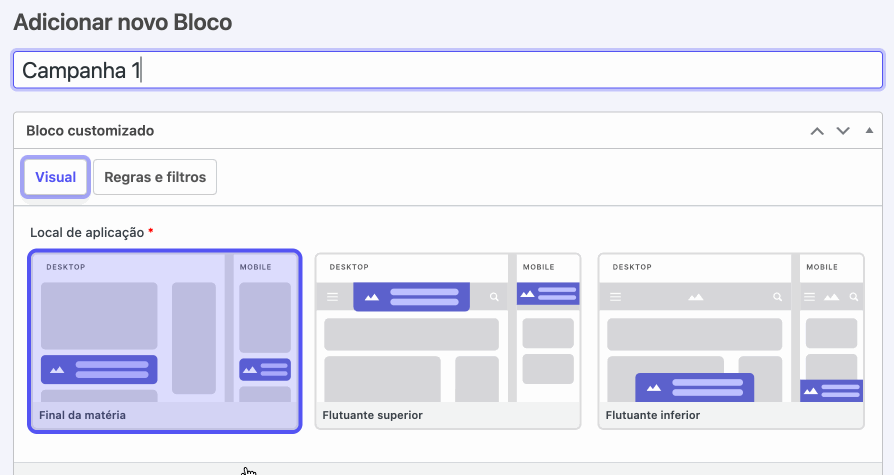Screen dimensions: 894x475
Task: Click the move-down chevron in Bloco customizado header
Action: coord(843,131)
